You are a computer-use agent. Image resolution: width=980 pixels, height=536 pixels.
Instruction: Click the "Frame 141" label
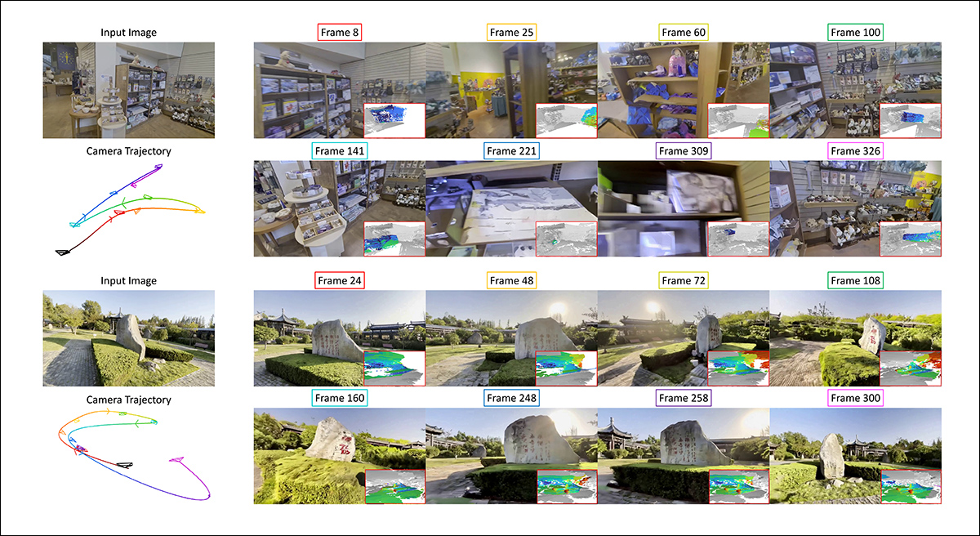[x=340, y=151]
